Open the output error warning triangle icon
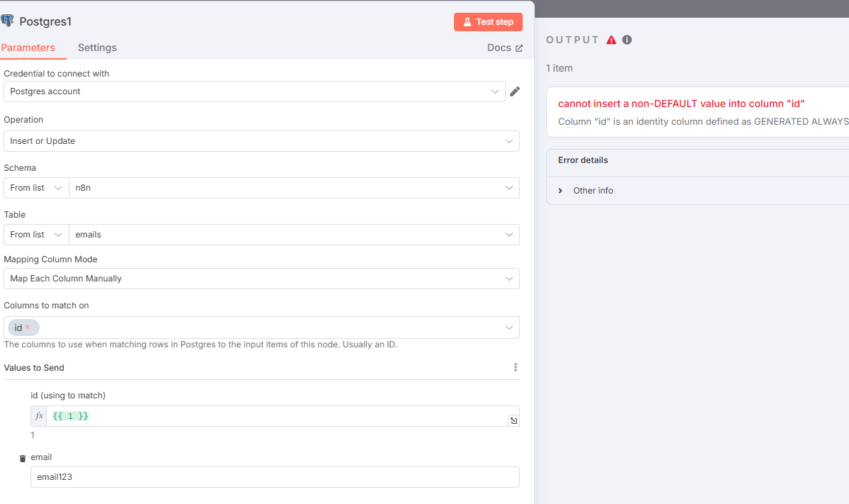Image resolution: width=849 pixels, height=504 pixels. (611, 40)
